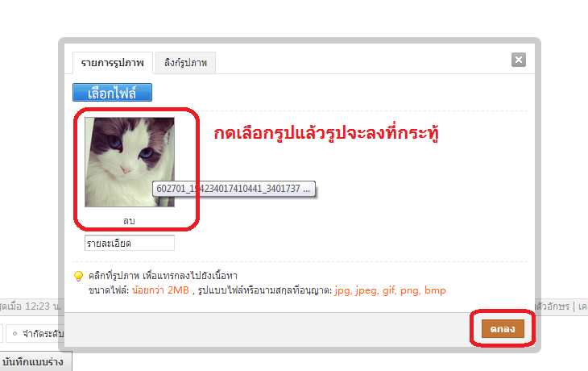Click the lightbulb hint icon
This screenshot has height=371, width=588.
[78, 276]
